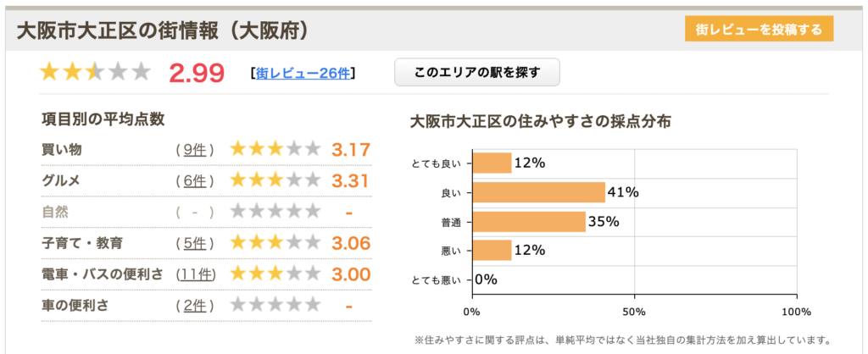Click the 電車・バスの便利さ star rating icons

[x=275, y=274]
